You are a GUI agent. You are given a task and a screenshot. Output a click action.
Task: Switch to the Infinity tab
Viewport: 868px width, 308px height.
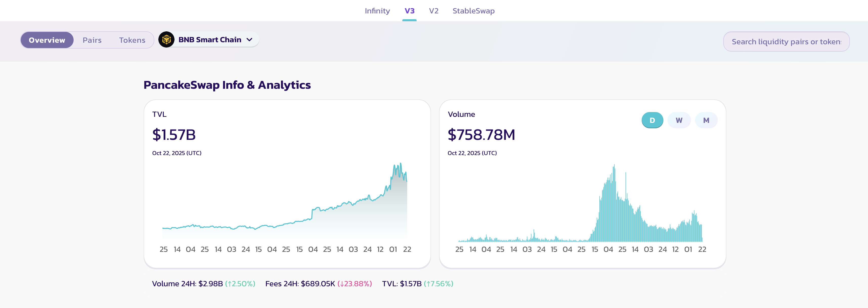(x=377, y=11)
